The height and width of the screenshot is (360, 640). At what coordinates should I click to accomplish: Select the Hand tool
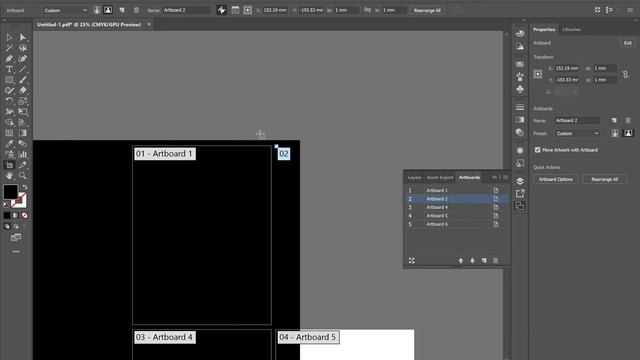coord(9,176)
